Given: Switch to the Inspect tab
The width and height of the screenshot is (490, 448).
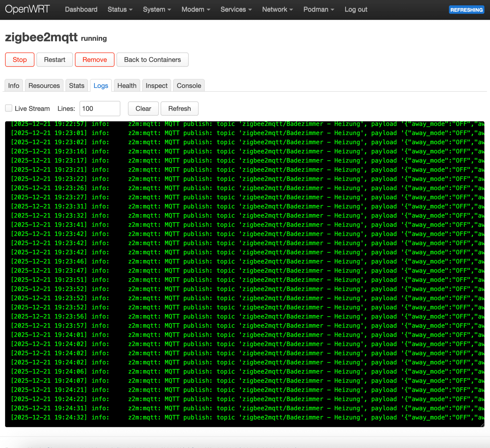Looking at the screenshot, I should 157,86.
